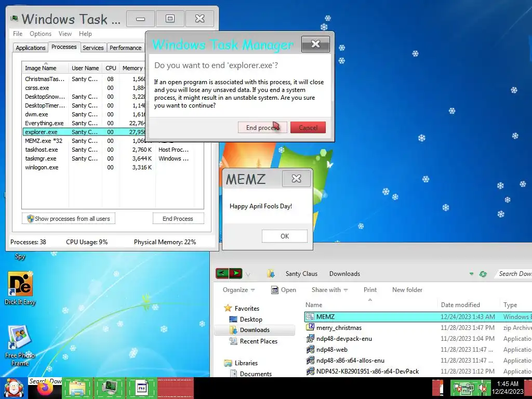Cancel ending explorer.exe
Screen dimensions: 532x399
[308, 128]
